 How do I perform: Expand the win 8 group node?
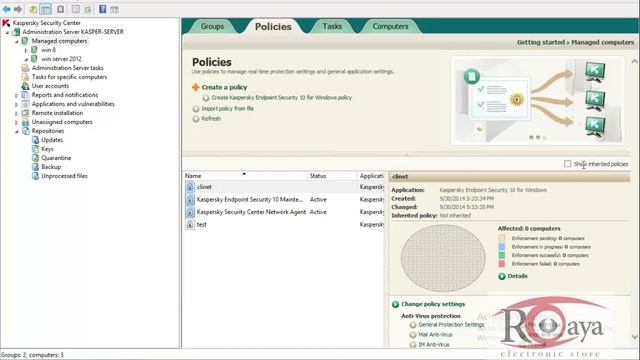coord(26,50)
